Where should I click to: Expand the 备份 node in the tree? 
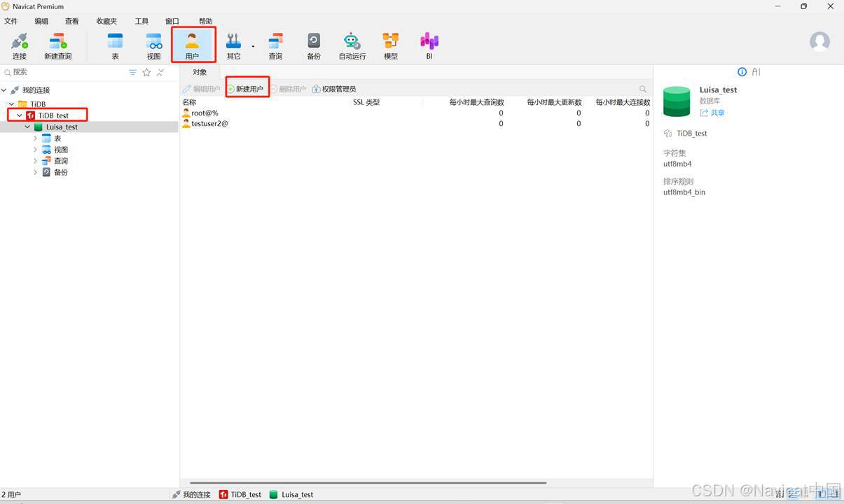[x=35, y=172]
